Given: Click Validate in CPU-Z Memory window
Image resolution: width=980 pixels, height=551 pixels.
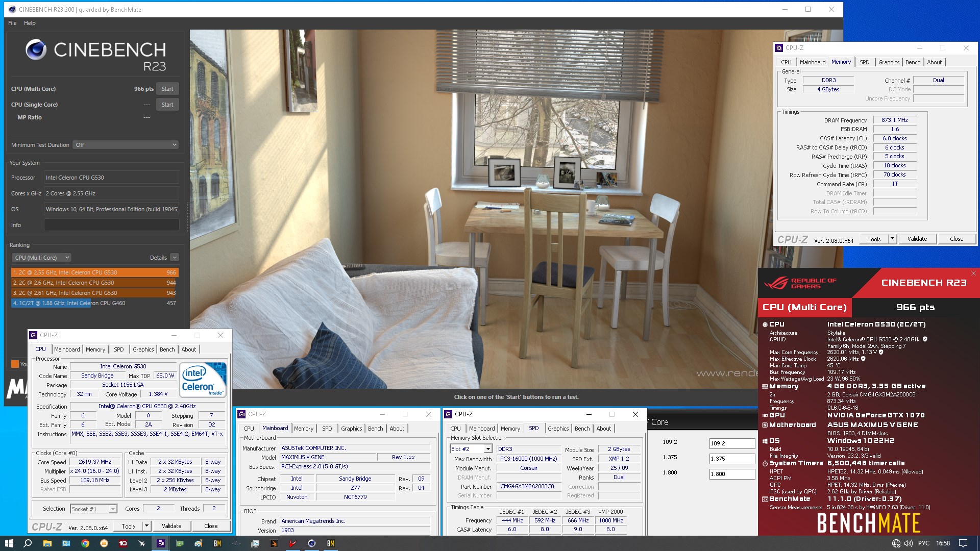Looking at the screenshot, I should (x=917, y=239).
